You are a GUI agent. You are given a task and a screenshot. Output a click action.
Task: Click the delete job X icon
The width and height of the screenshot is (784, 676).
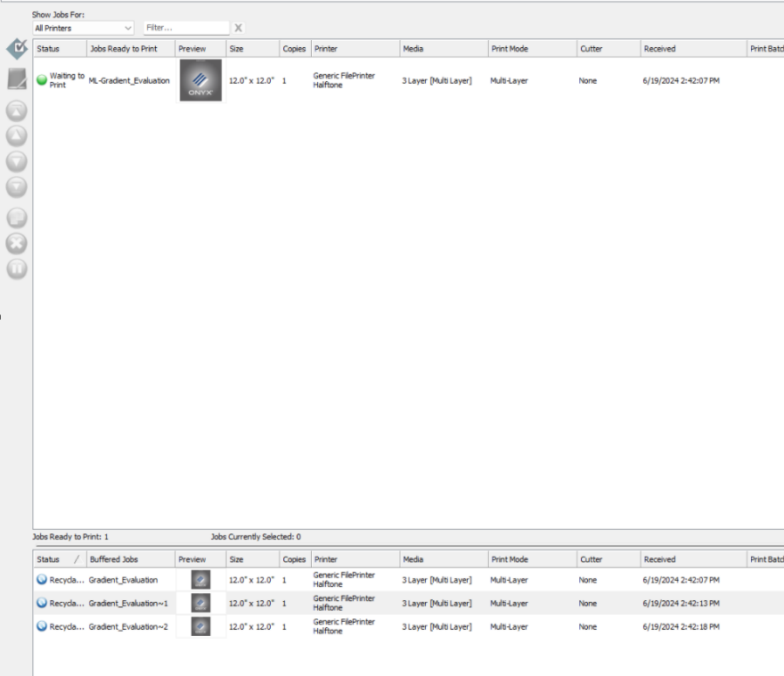(17, 242)
